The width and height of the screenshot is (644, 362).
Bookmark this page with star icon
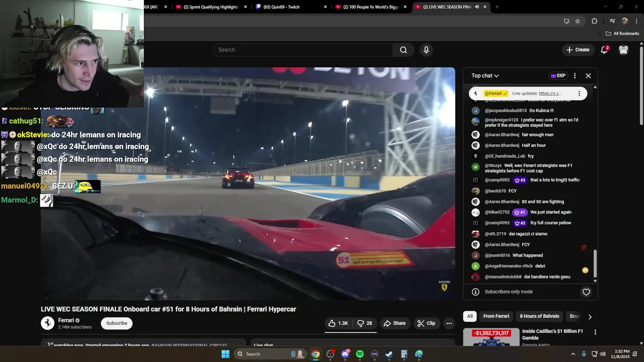coord(578,21)
